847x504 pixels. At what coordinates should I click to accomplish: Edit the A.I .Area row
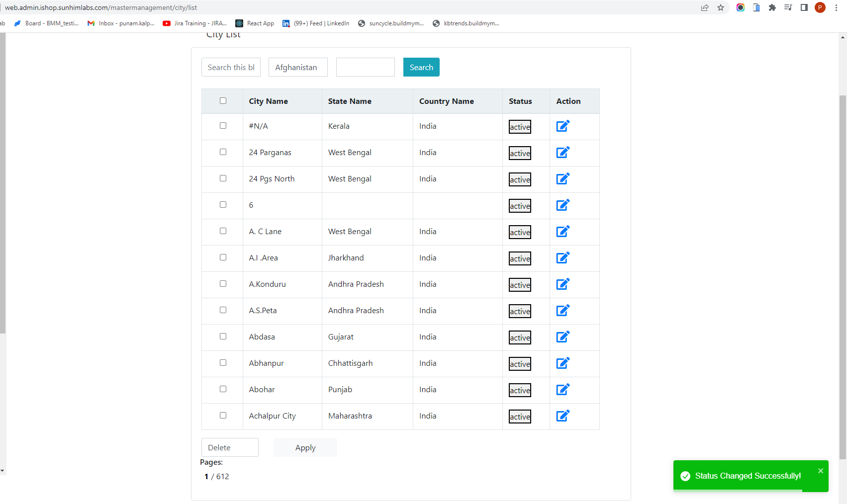coord(563,258)
